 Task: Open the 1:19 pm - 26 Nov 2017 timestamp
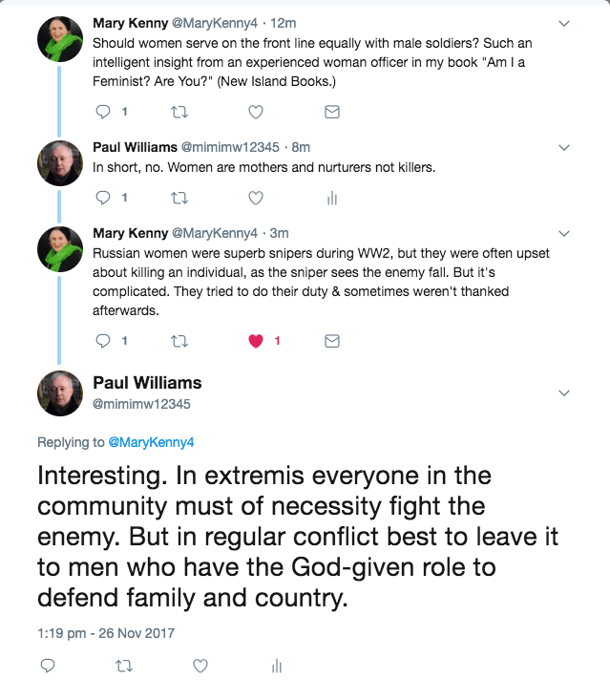coord(106,632)
